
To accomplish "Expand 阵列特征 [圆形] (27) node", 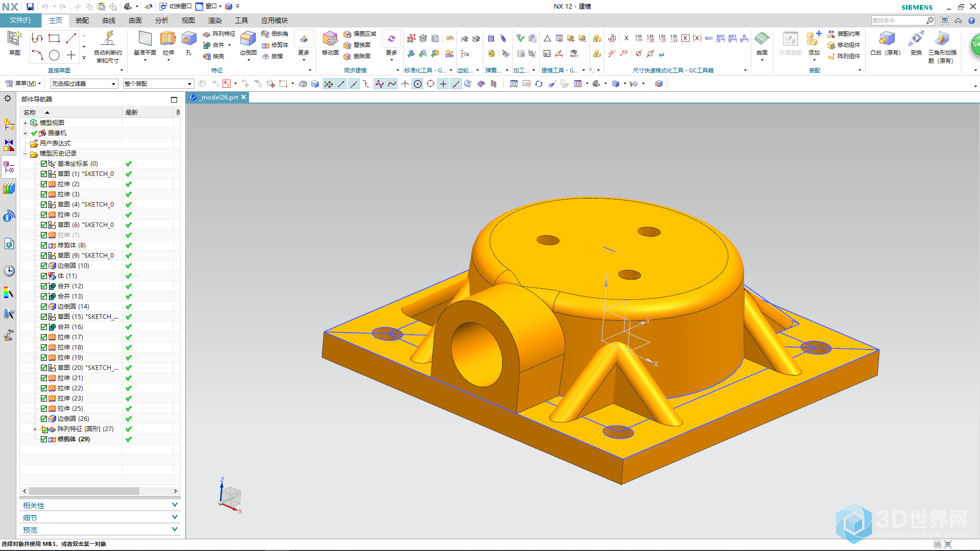I will (35, 429).
